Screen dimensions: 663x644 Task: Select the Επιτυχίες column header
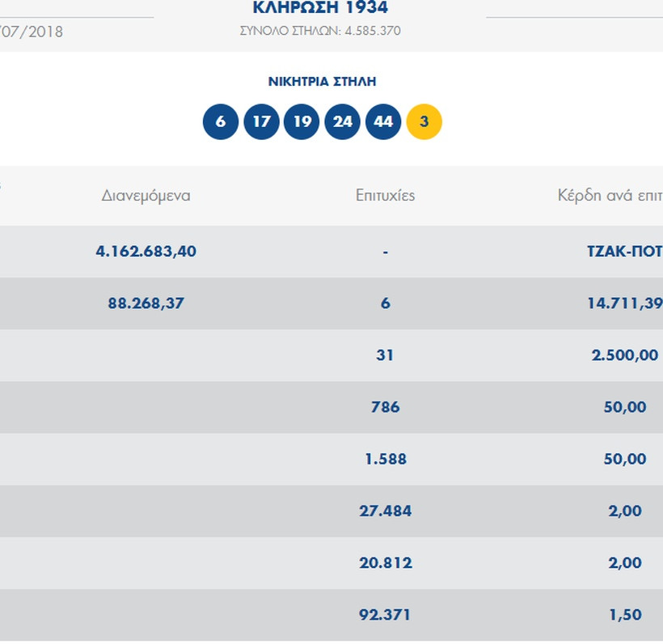tap(385, 196)
